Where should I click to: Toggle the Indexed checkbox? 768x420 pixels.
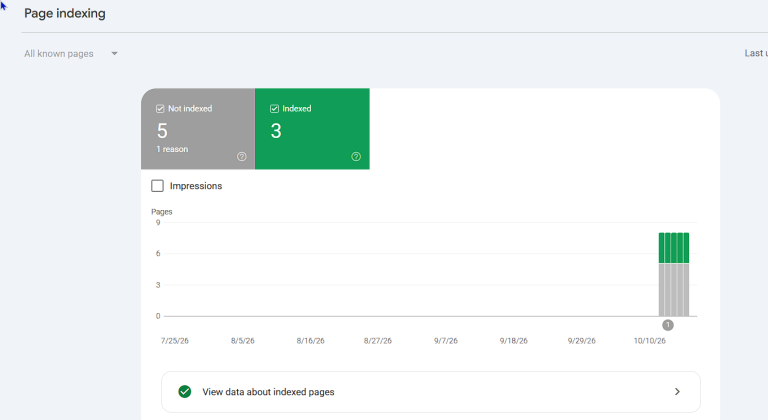[274, 109]
